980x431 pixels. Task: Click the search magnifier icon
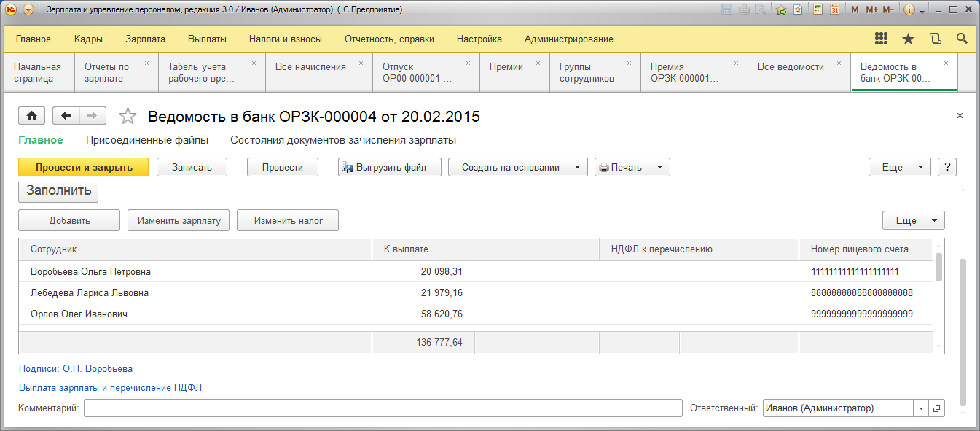click(x=962, y=39)
